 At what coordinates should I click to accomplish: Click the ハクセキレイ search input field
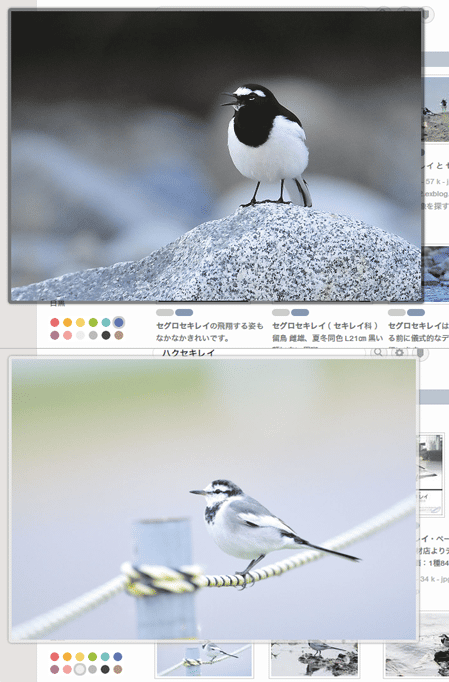pyautogui.click(x=261, y=353)
